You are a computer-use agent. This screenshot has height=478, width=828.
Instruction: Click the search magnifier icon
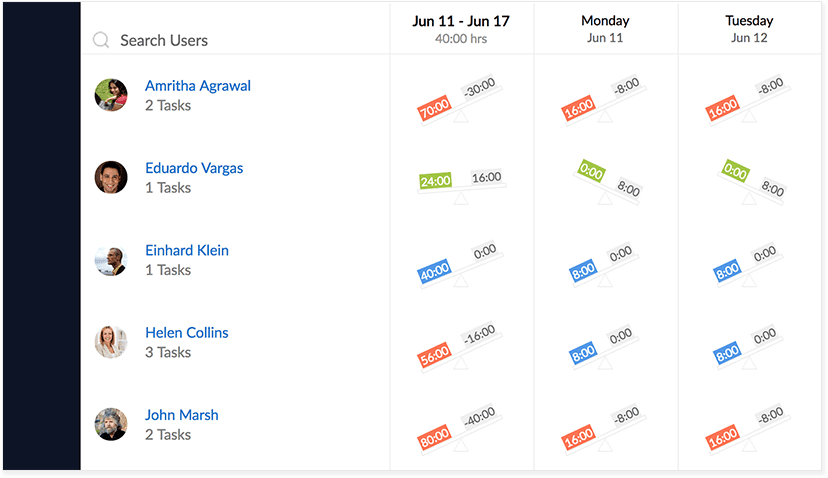coord(101,40)
